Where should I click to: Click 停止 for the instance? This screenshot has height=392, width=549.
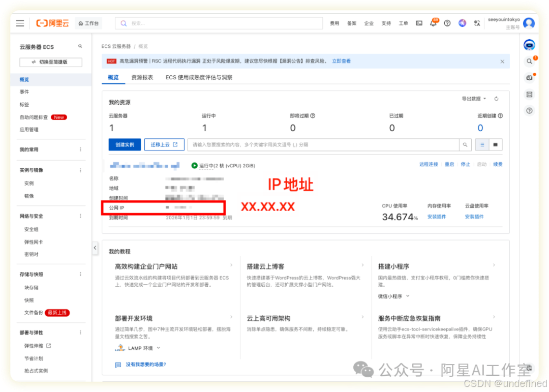click(465, 164)
